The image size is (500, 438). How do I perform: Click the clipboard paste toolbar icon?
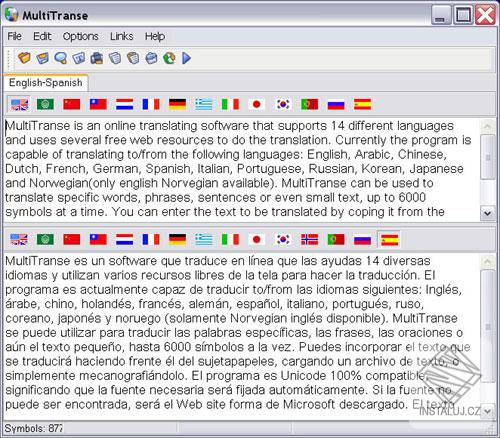coord(133,58)
